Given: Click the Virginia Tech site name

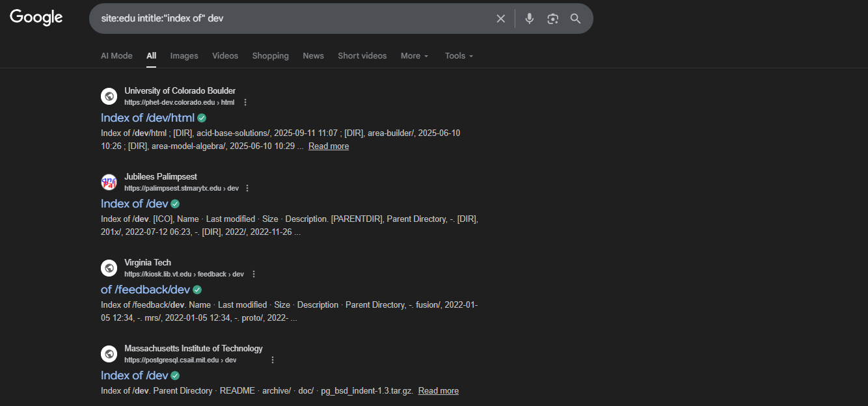Looking at the screenshot, I should pos(148,263).
